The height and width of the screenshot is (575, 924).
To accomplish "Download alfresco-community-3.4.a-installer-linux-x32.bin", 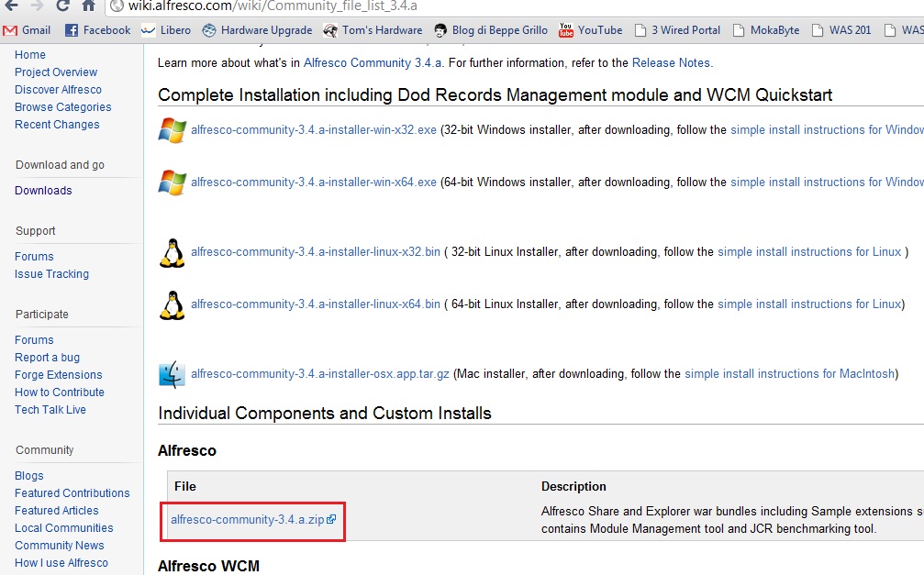I will [x=316, y=251].
